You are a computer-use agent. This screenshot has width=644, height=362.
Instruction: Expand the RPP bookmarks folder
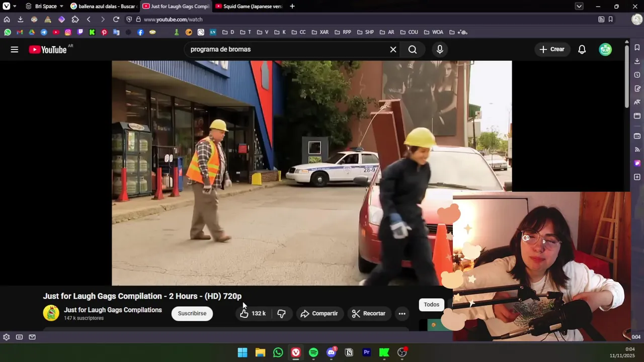[x=343, y=32]
